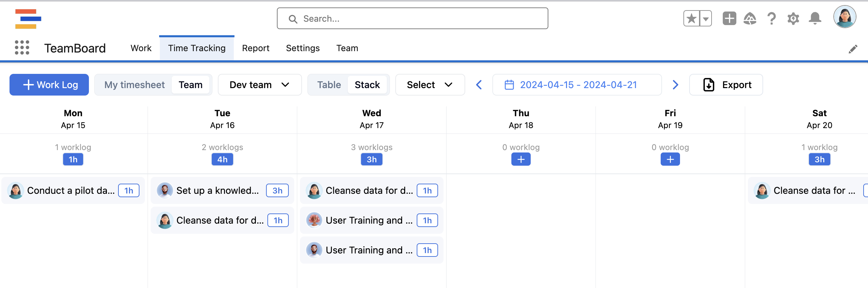
Task: Open the app launcher grid icon
Action: (x=22, y=48)
